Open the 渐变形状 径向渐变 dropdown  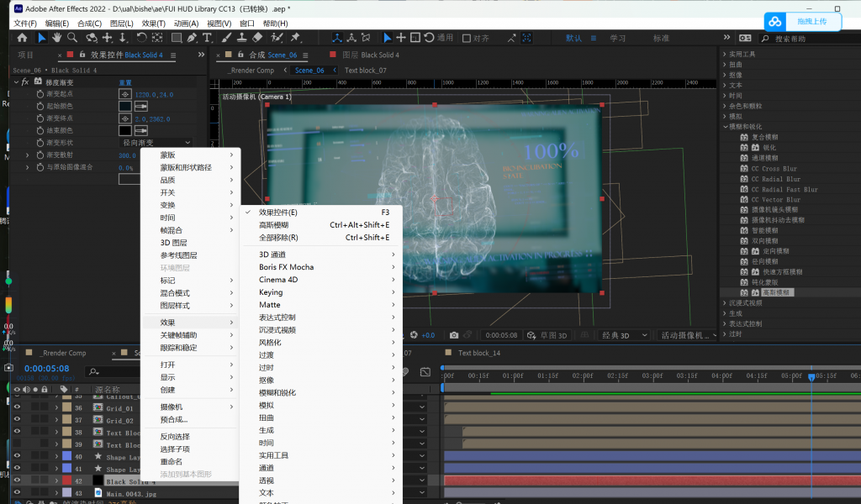click(156, 143)
